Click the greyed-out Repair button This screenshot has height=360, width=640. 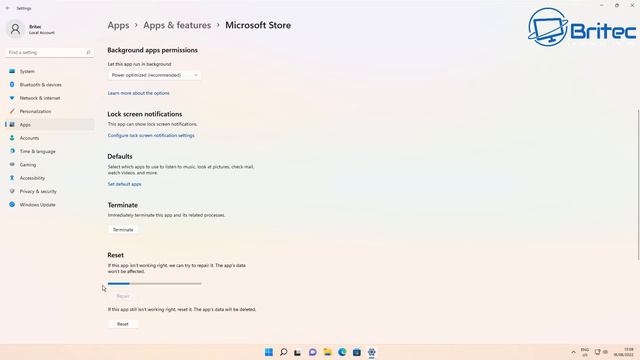123,296
